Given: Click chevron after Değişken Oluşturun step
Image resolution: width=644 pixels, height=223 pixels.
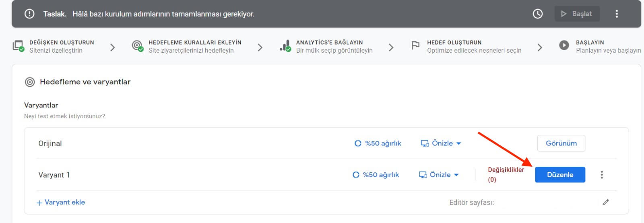Looking at the screenshot, I should pos(113,47).
